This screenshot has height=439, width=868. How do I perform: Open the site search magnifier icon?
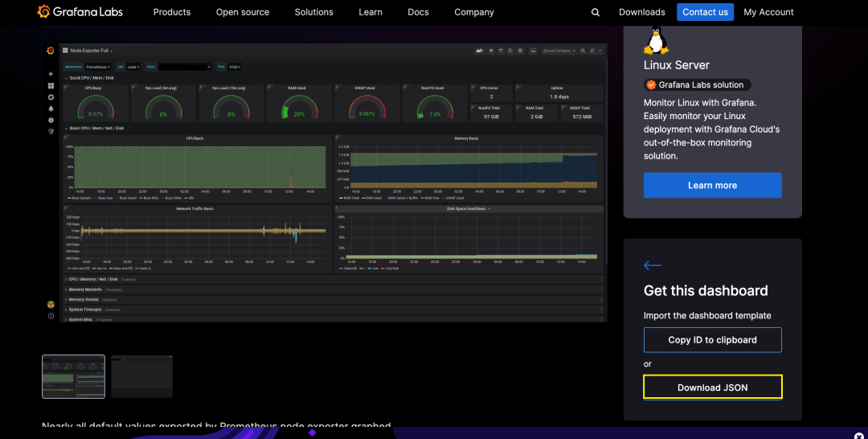pos(595,12)
